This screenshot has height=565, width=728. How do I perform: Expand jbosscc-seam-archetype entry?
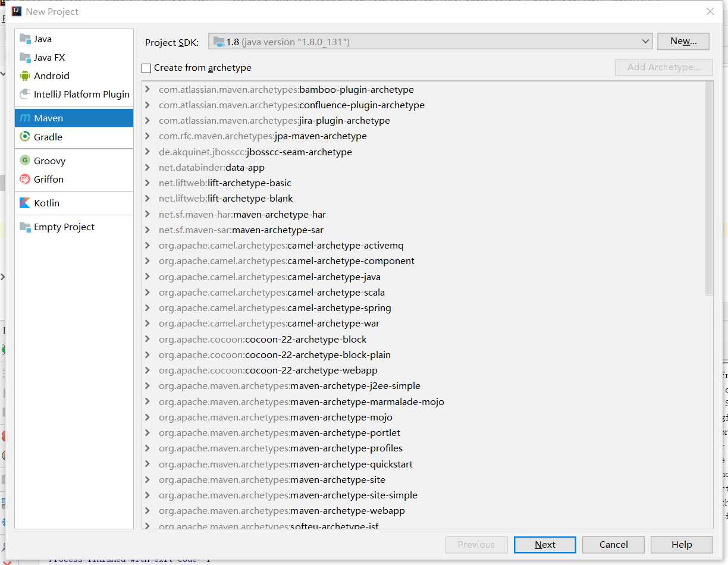148,152
